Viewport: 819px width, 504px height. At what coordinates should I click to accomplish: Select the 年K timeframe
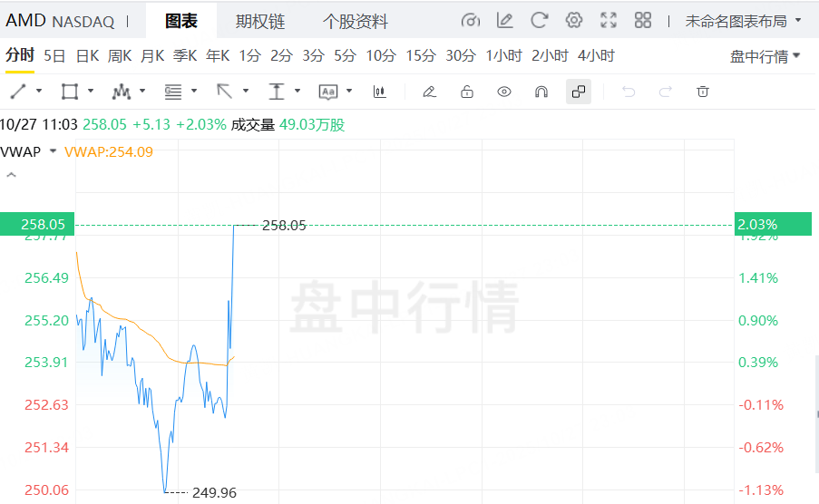coord(218,55)
